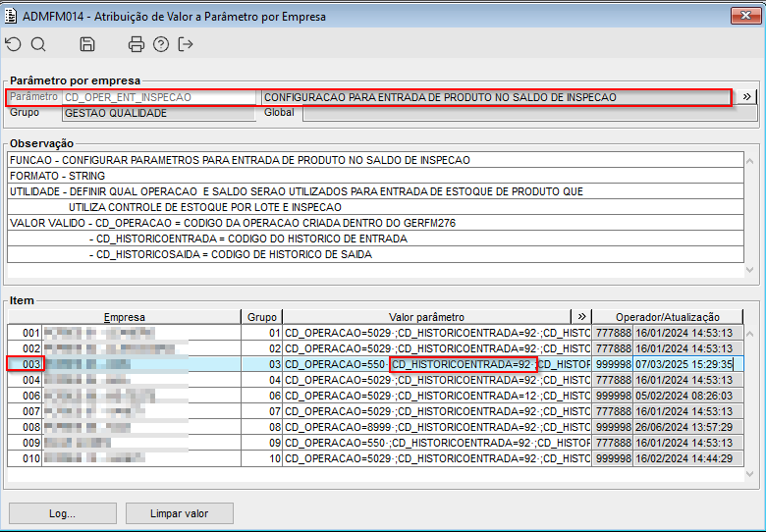Click the Grupo column header

coord(262,317)
